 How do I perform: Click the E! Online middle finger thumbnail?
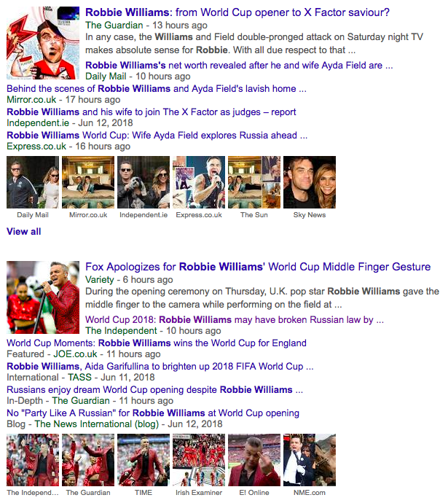coord(254,460)
